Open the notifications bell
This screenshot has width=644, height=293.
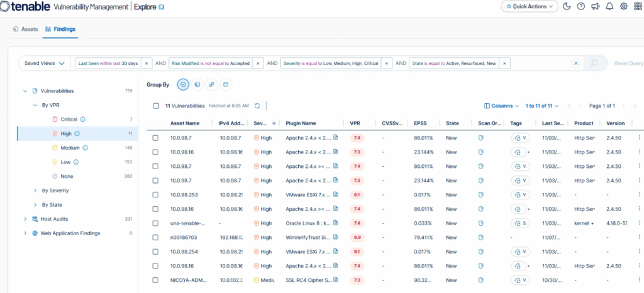(x=609, y=6)
